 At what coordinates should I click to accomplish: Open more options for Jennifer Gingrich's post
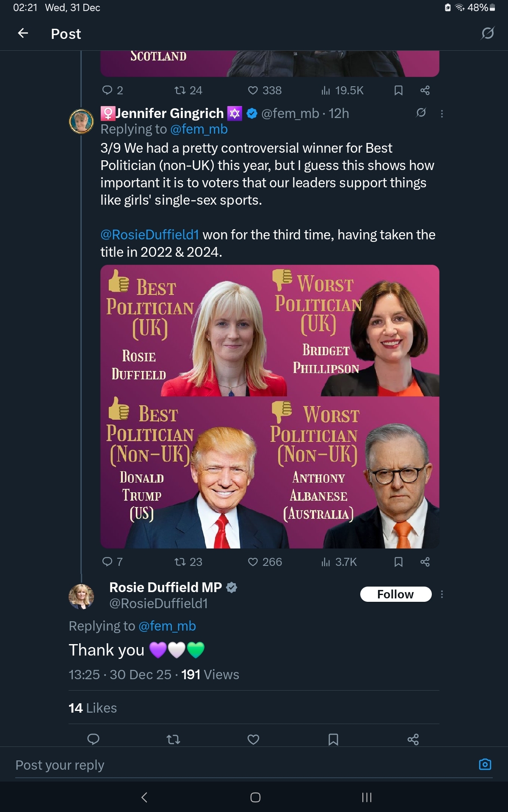[x=442, y=113]
